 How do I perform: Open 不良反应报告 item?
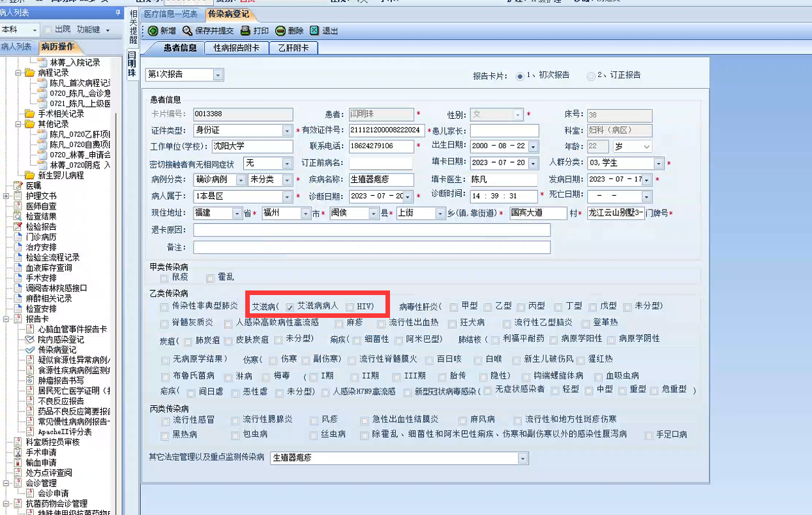pyautogui.click(x=61, y=401)
